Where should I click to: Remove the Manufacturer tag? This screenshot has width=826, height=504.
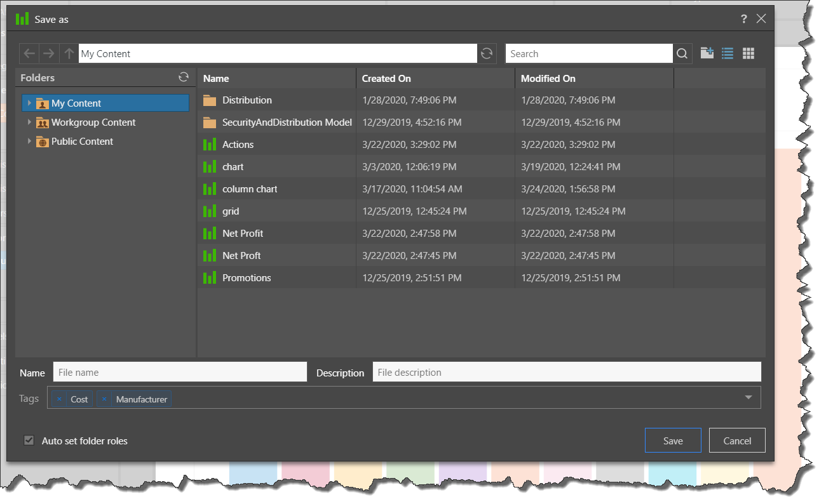pos(104,399)
